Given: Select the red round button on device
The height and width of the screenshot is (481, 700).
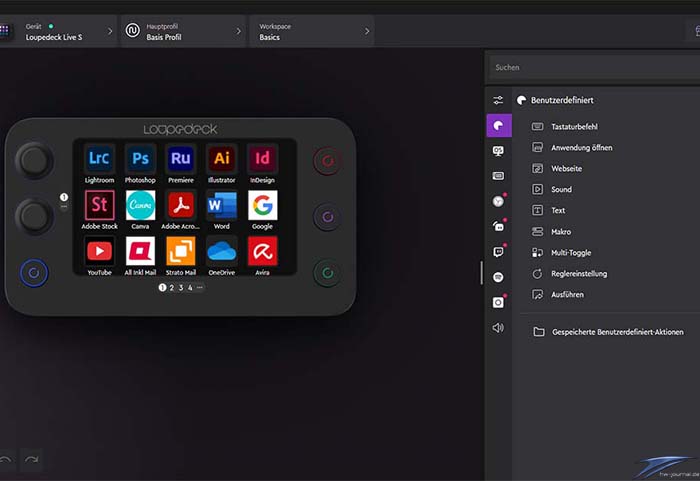Looking at the screenshot, I should [x=327, y=161].
